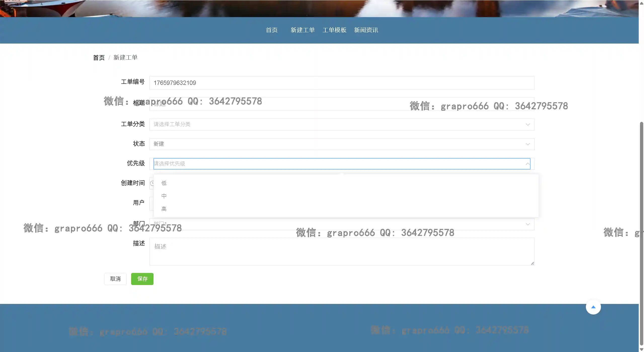Click the back-to-top arrow button
Screen dimensions: 644x352
pyautogui.click(x=593, y=307)
